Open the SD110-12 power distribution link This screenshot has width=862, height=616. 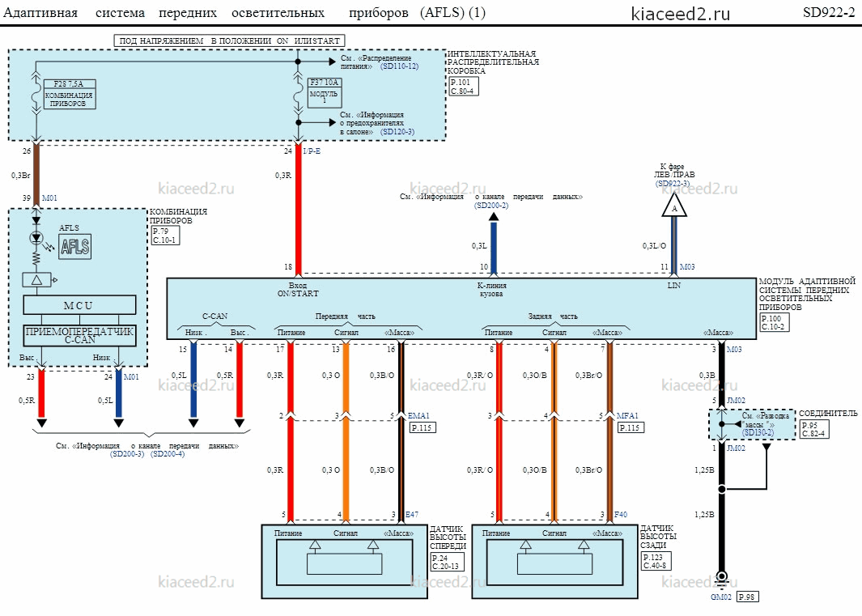point(399,66)
